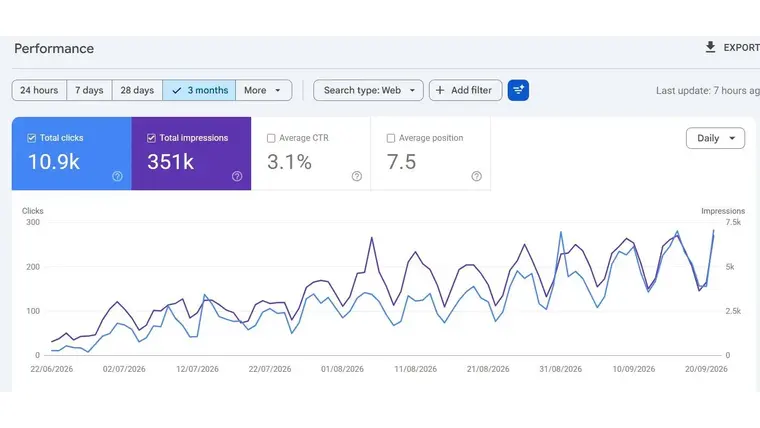760x428 pixels.
Task: Click the Add filter button
Action: [465, 90]
